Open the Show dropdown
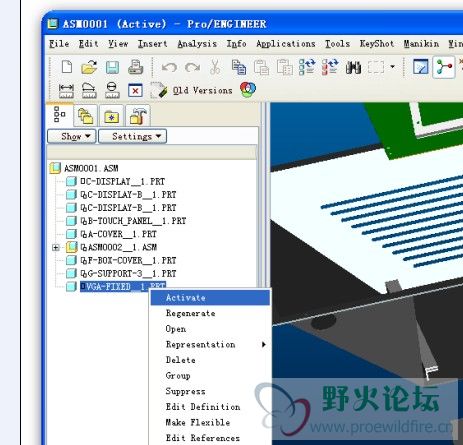 (72, 136)
